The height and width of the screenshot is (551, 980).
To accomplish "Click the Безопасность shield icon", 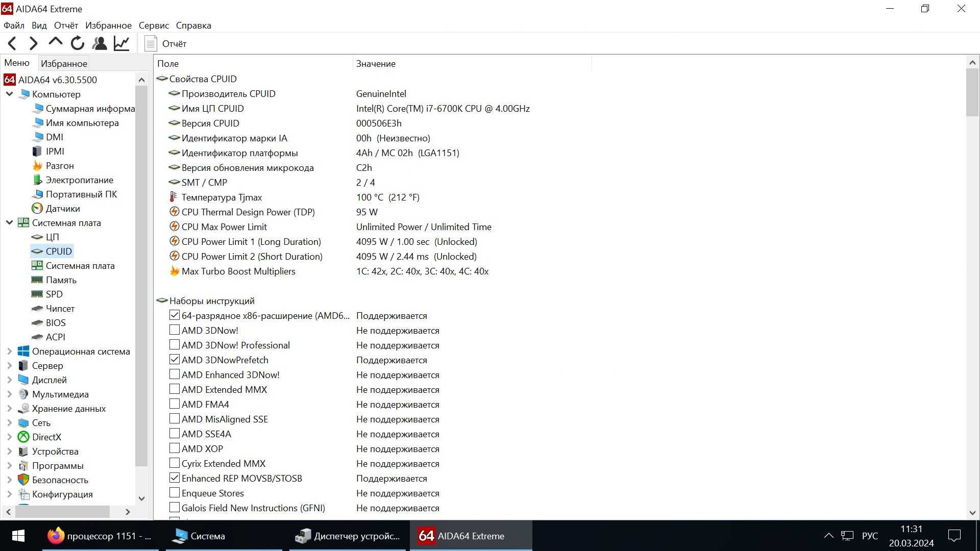I will point(23,480).
